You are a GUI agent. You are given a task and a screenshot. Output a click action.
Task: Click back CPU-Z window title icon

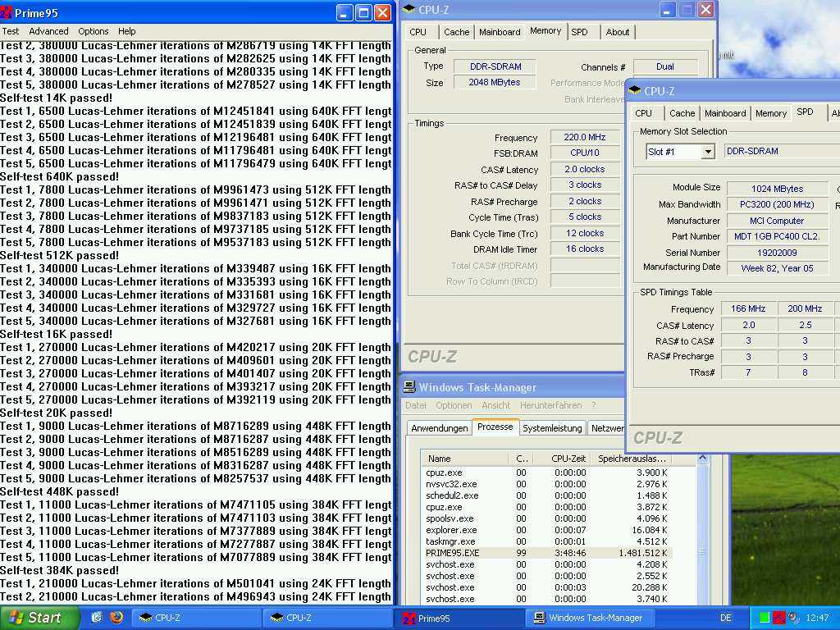(409, 9)
